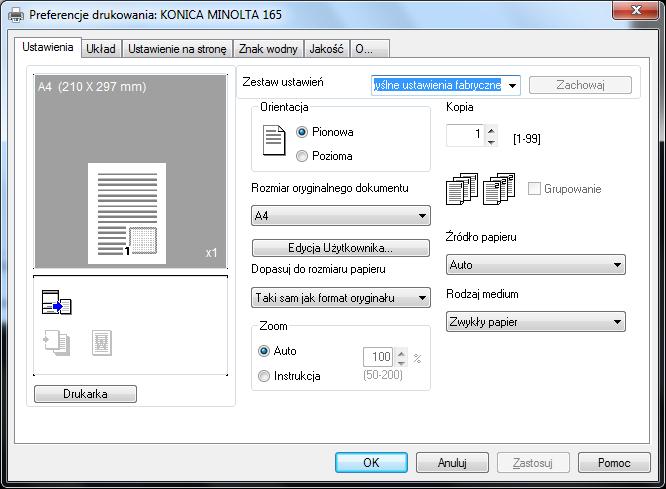Viewport: 666px width, 489px height.
Task: Open the Źródło papieru Auto dropdown
Action: (x=536, y=265)
